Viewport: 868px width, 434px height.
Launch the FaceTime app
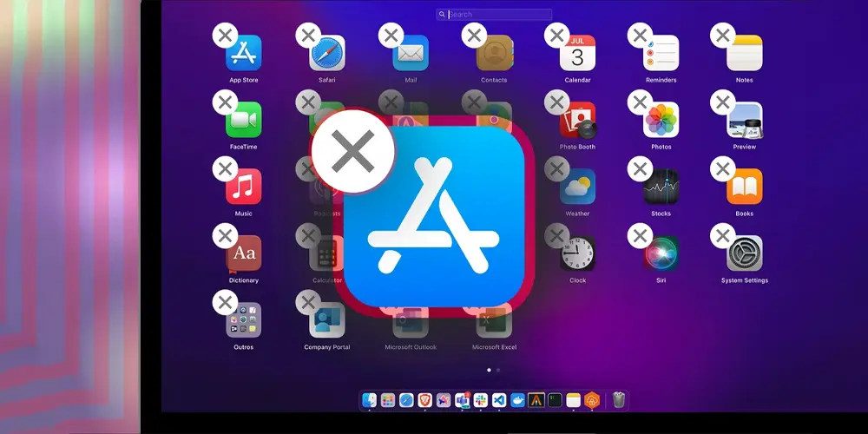(244, 120)
